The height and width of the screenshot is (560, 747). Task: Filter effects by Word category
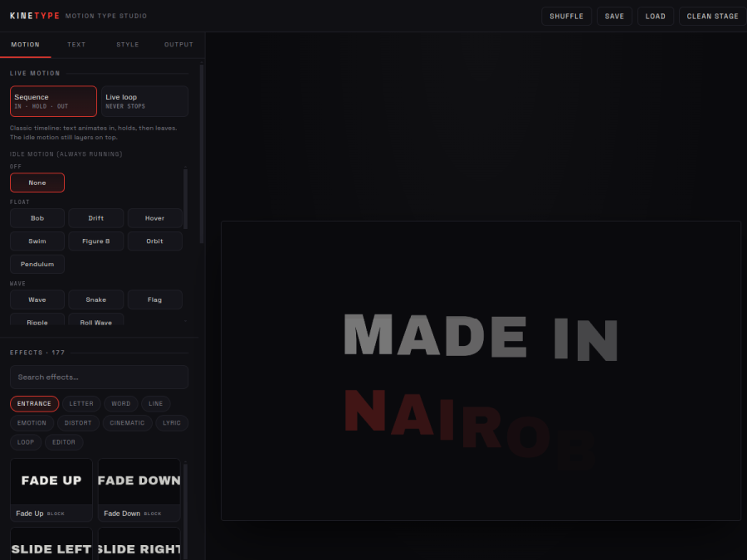[x=121, y=404]
